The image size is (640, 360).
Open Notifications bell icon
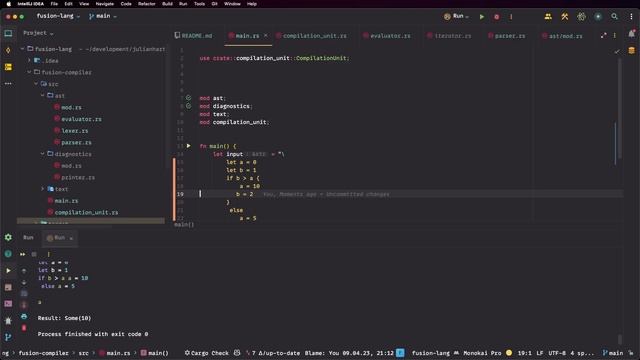click(x=631, y=34)
